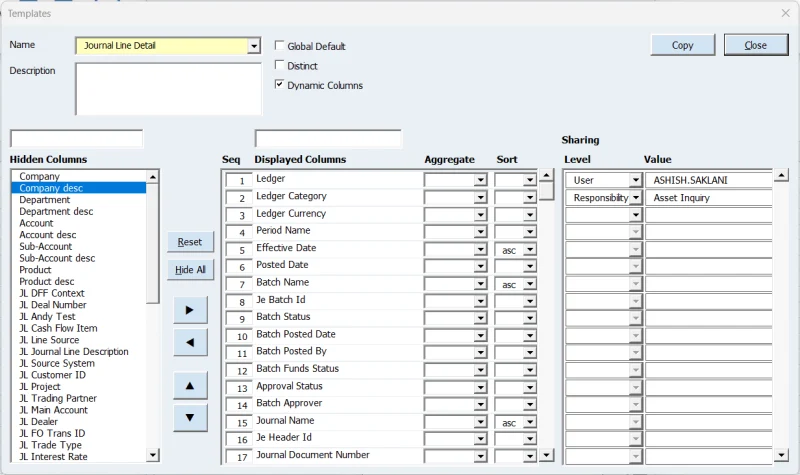
Task: Click the Hidden Columns scrollbar thumb
Action: click(x=153, y=243)
